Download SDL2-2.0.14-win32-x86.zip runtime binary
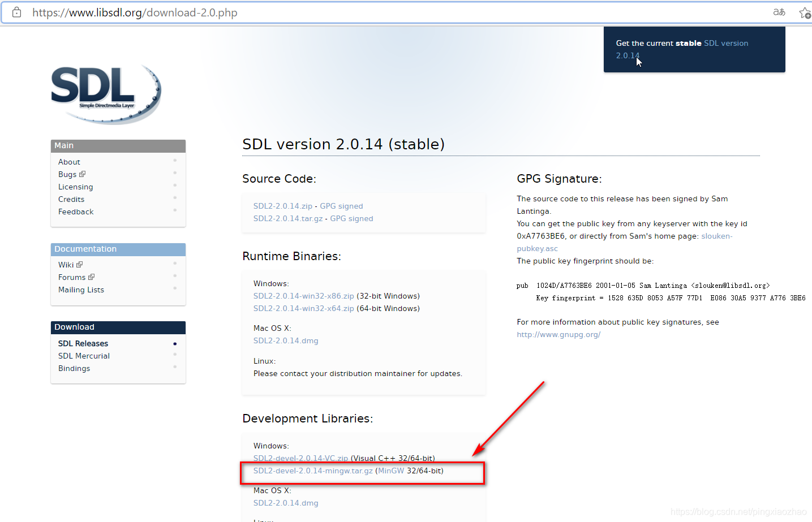 coord(304,296)
